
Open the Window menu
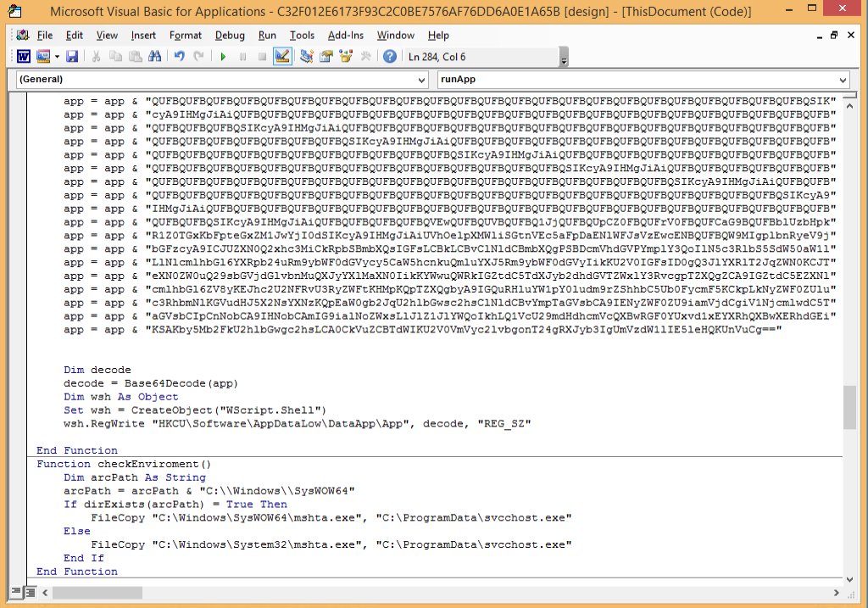[x=395, y=35]
